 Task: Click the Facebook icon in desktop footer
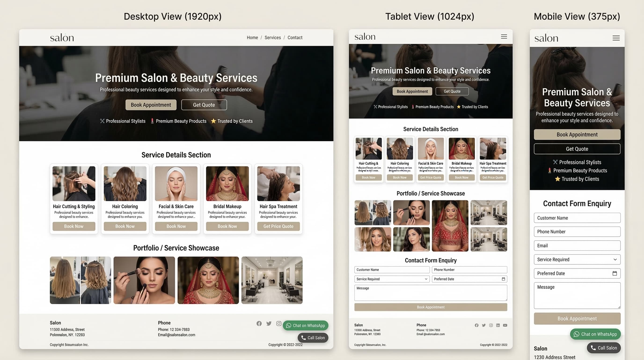coord(259,323)
